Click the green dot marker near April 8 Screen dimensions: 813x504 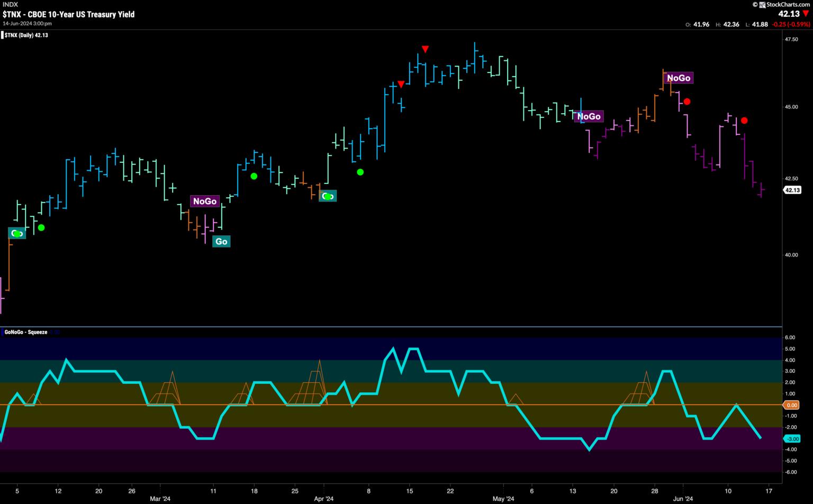360,172
